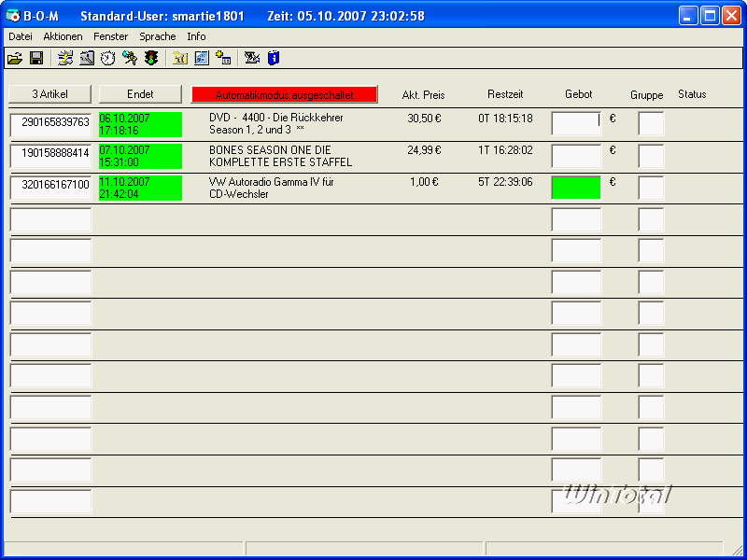Click the Gebot field for DVD 4400 row

coord(576,124)
